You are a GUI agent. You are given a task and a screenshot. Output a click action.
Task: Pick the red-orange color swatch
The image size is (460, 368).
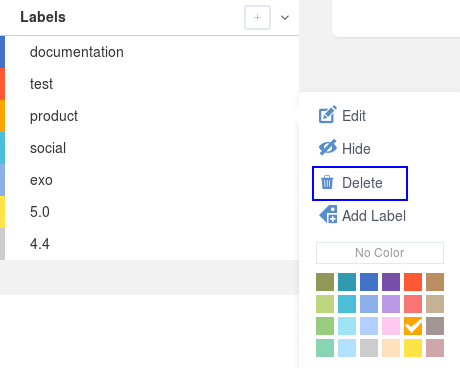point(413,282)
